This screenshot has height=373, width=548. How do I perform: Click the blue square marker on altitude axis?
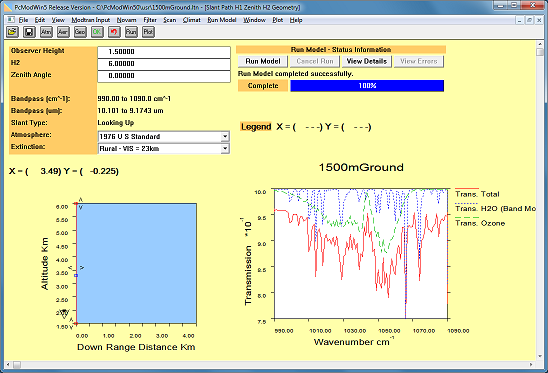click(76, 275)
